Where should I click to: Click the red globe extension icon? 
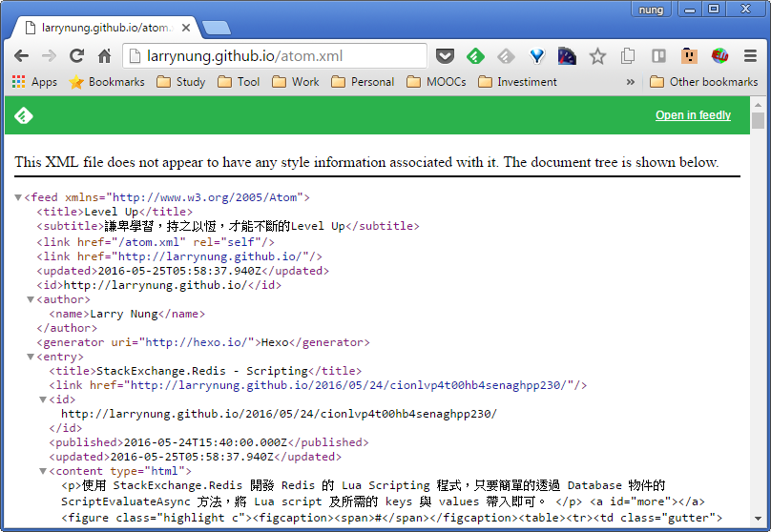pos(719,56)
